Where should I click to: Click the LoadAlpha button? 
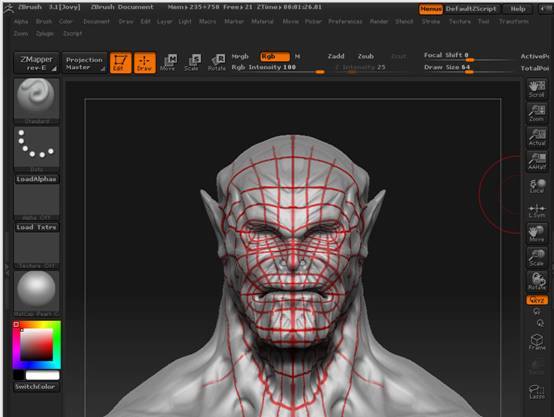tap(36, 179)
